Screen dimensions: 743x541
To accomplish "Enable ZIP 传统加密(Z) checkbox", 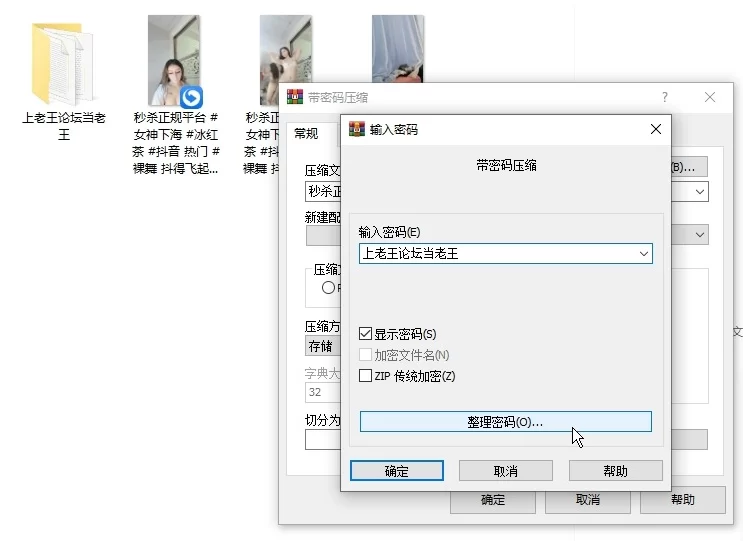I will [x=365, y=376].
